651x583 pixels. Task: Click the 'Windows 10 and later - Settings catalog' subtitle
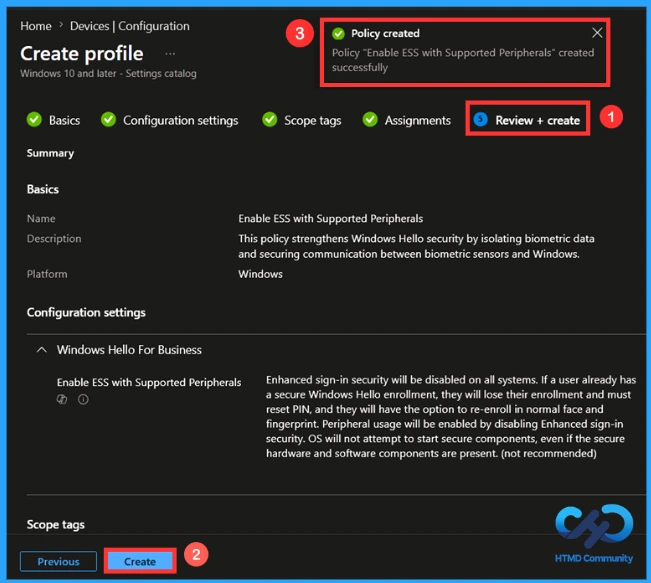click(108, 73)
